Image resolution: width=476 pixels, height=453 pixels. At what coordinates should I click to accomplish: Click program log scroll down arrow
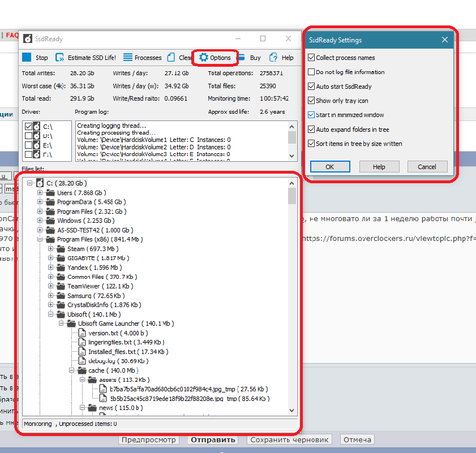292,156
